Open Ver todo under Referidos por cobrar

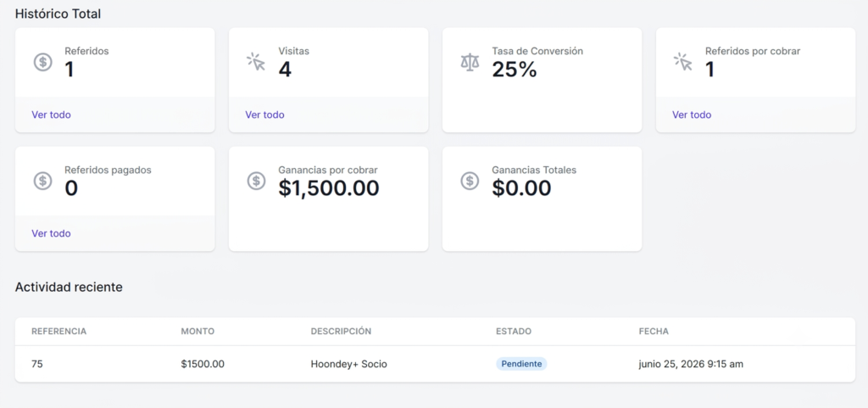pyautogui.click(x=692, y=115)
